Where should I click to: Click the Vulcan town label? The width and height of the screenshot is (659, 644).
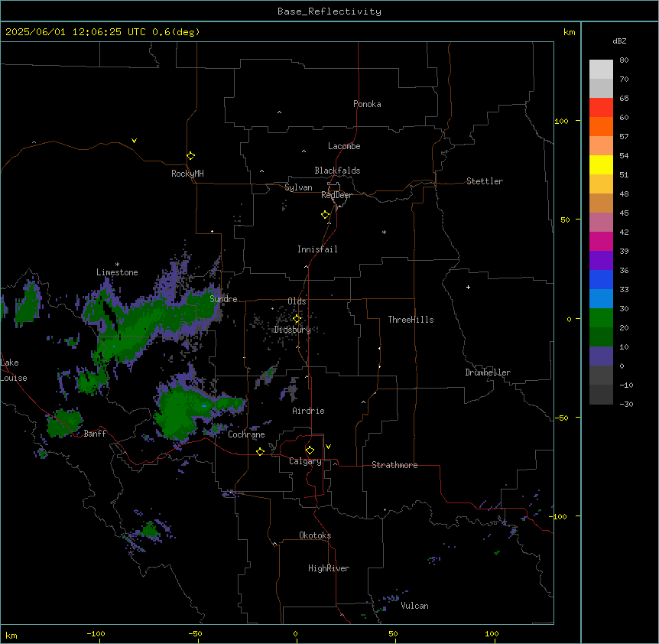pyautogui.click(x=414, y=606)
